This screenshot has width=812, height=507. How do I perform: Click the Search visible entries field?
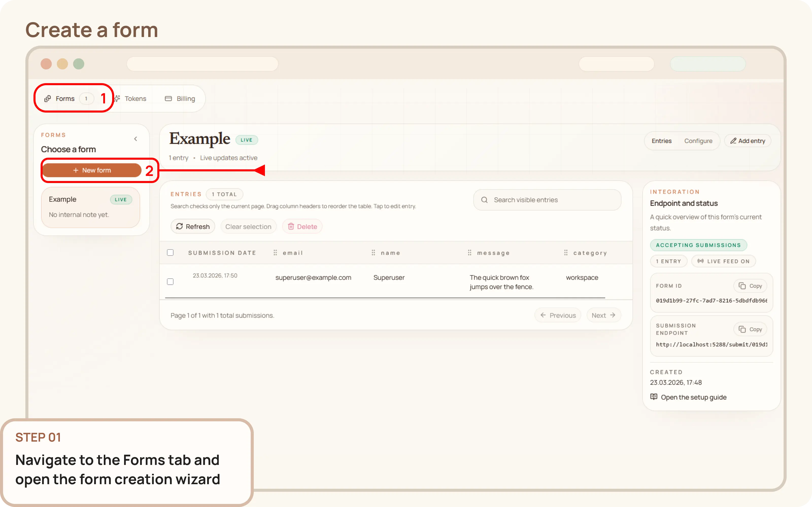click(547, 200)
